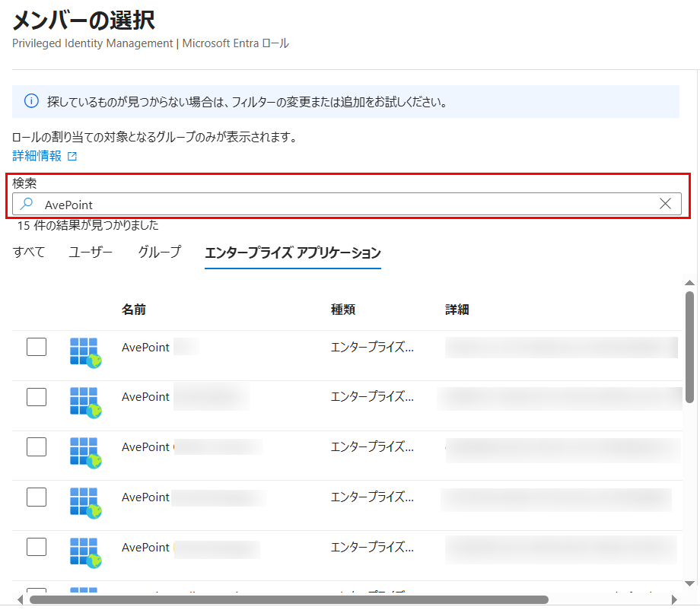Clear the AvePoint search text with X
Image resolution: width=700 pixels, height=610 pixels.
point(665,204)
